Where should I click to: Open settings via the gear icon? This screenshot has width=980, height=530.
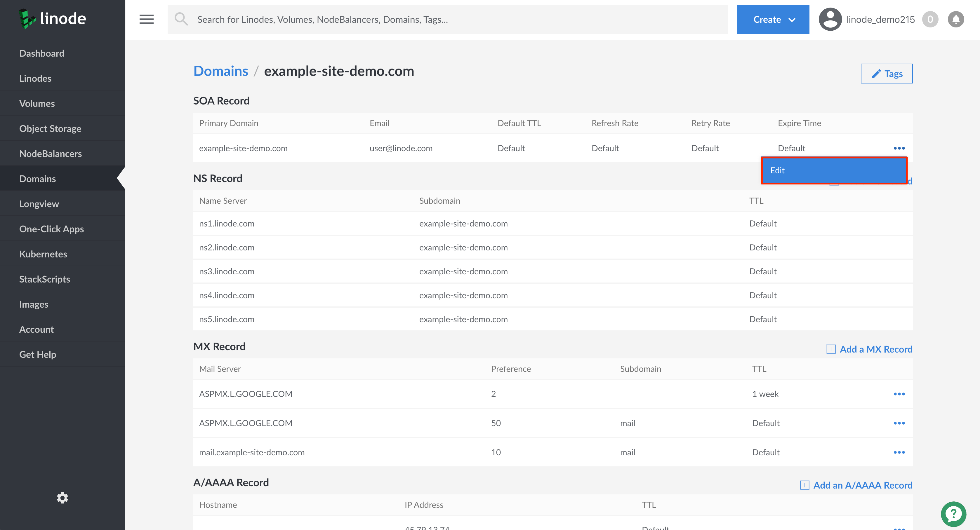click(x=62, y=498)
